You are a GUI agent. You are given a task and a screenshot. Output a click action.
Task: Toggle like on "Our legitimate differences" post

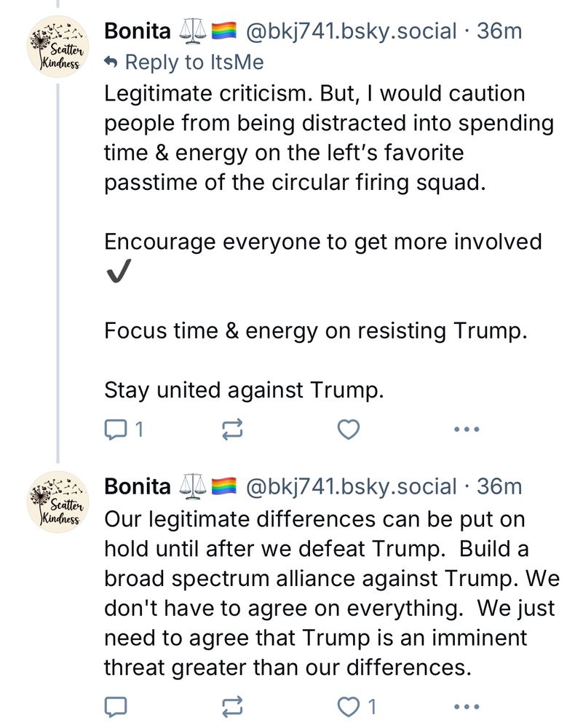(x=349, y=706)
